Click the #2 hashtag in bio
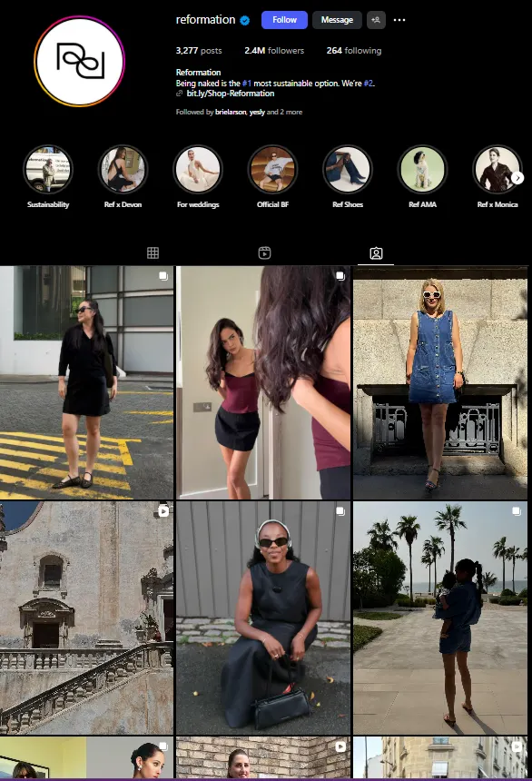Screen dimensions: 532x781 pos(368,84)
